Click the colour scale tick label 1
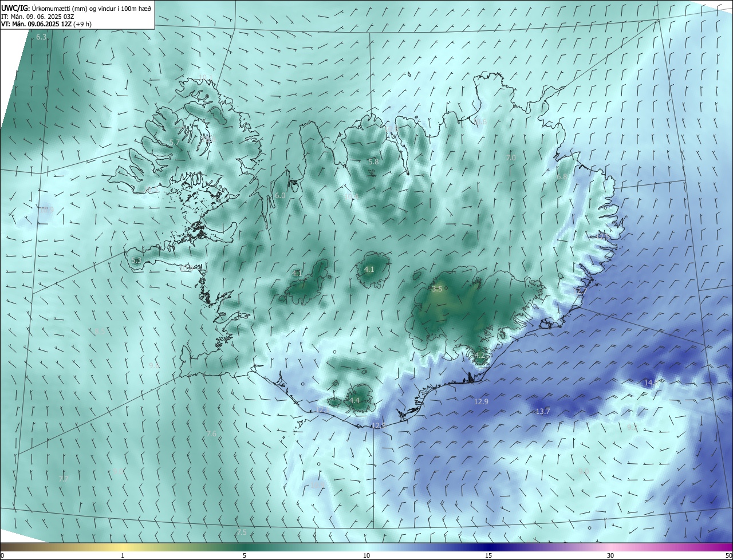This screenshot has height=560, width=733. tap(123, 556)
